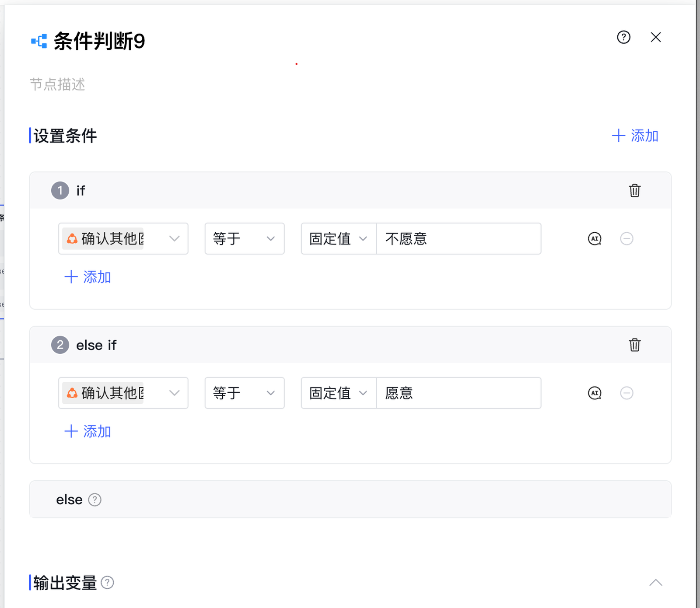Remove the 愿意 condition row with minus icon
Screen dimensions: 700x608
626,393
